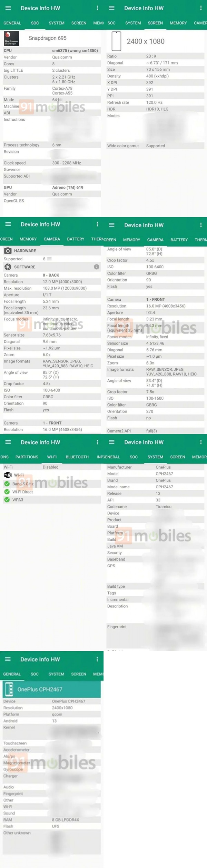This screenshot has width=207, height=868.
Task: Open hamburger menu on the Snapdragon 695 screen
Action: coord(8,8)
